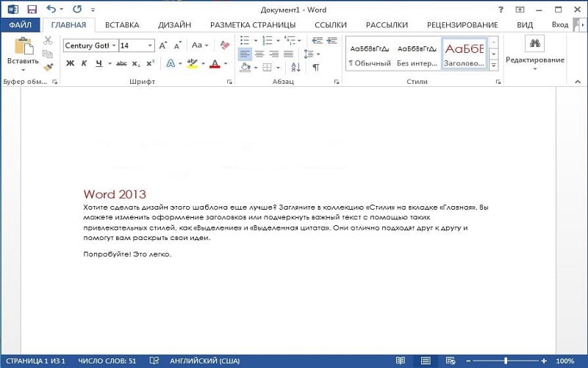Image resolution: width=588 pixels, height=368 pixels.
Task: Toggle bold (Ж) formatting
Action: (70, 63)
